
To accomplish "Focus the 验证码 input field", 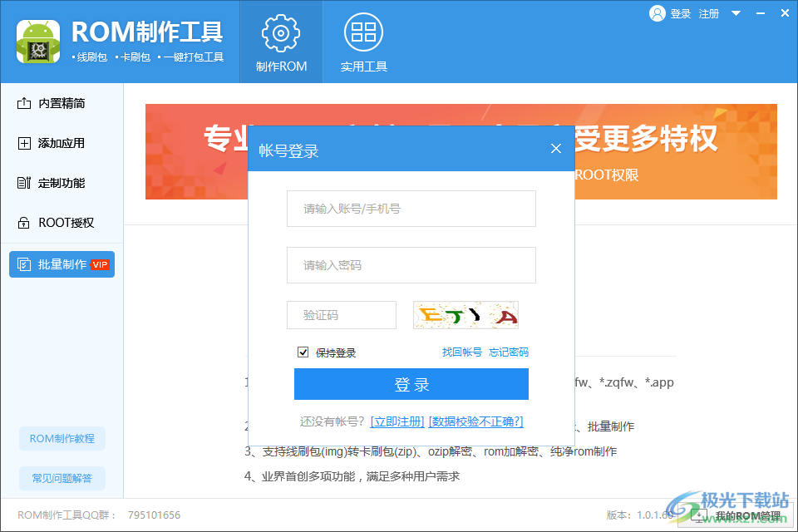I will pyautogui.click(x=342, y=315).
